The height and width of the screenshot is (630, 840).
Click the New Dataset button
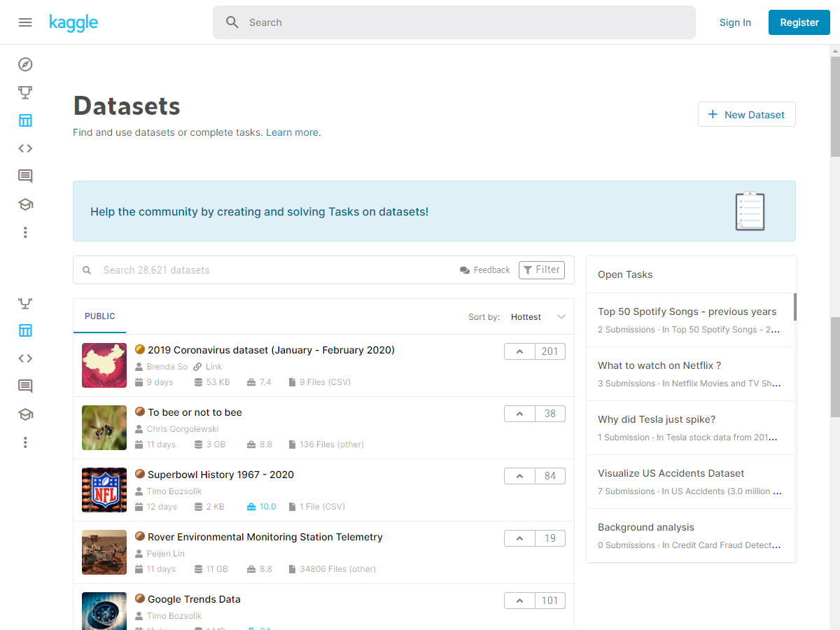[746, 115]
